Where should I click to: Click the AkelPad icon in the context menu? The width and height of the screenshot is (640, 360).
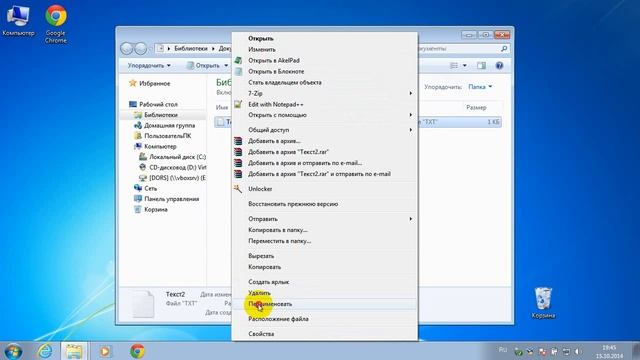point(238,60)
